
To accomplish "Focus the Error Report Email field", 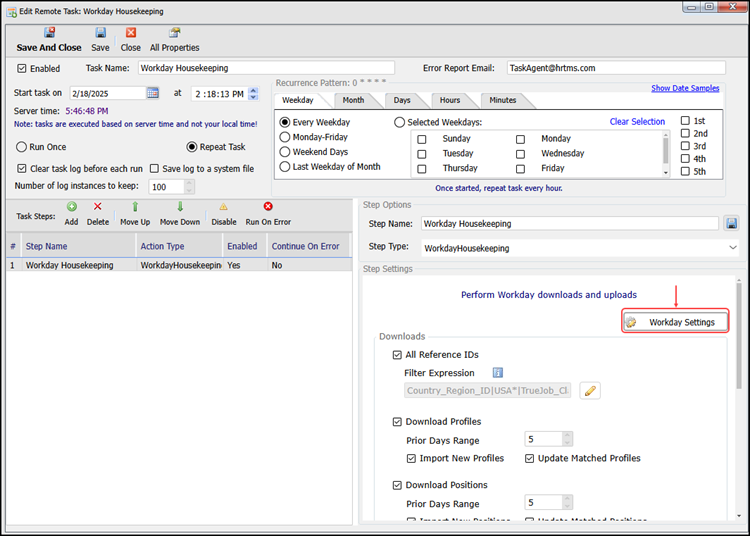I will 616,68.
